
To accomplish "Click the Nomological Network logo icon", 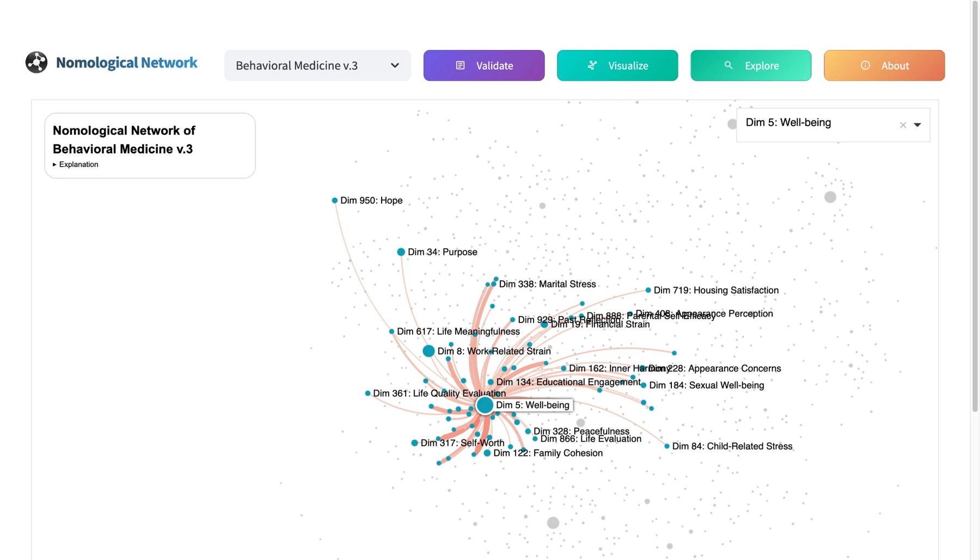I will tap(36, 62).
